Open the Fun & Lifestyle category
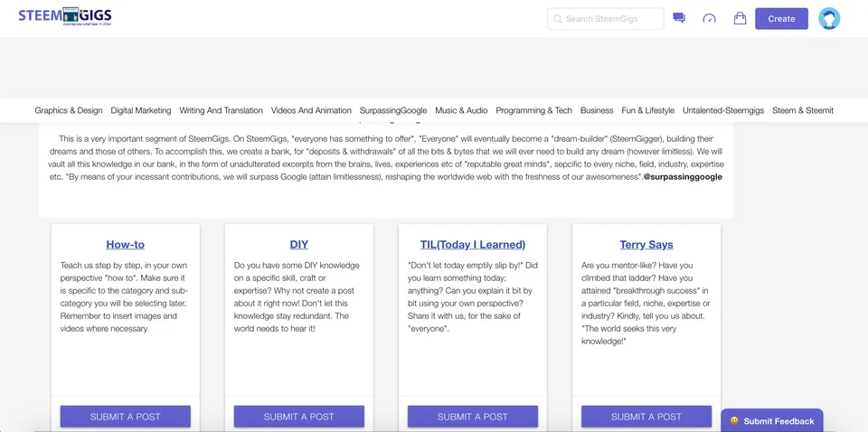The height and width of the screenshot is (432, 868). point(647,110)
